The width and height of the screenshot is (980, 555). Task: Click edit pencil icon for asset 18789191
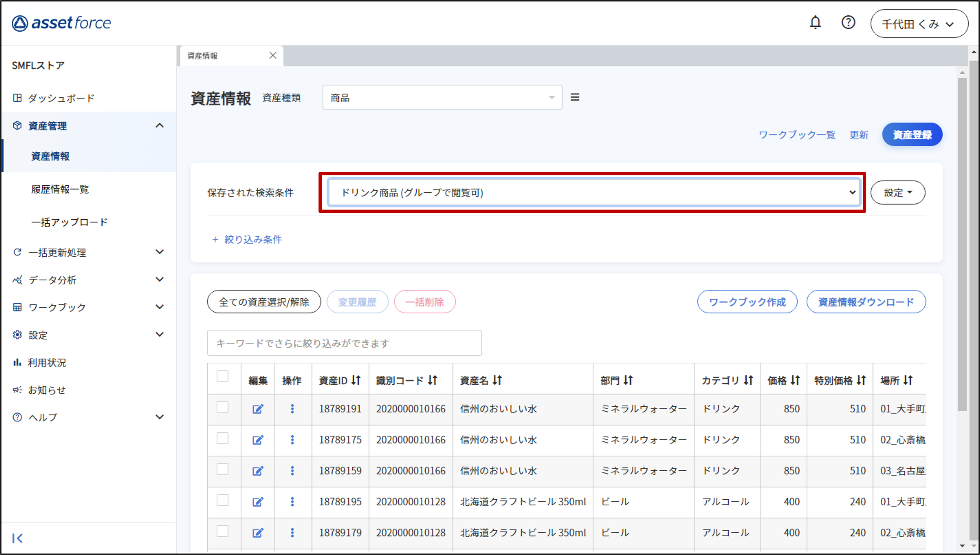pos(258,409)
